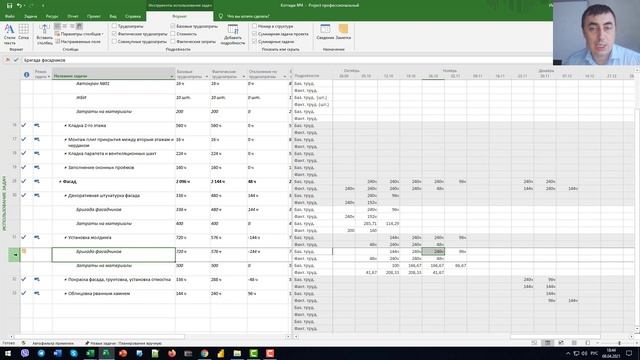Image resolution: width=640 pixels, height=360 pixels.
Task: Toggle Базовые трудозатраты (Baseline Work) checkbox
Action: [x=173, y=26]
